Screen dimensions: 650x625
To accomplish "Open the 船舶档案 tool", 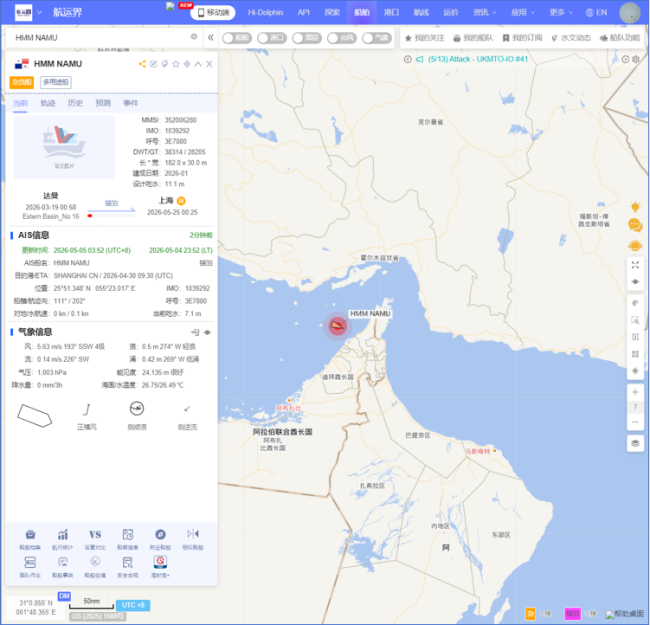I will 30,539.
